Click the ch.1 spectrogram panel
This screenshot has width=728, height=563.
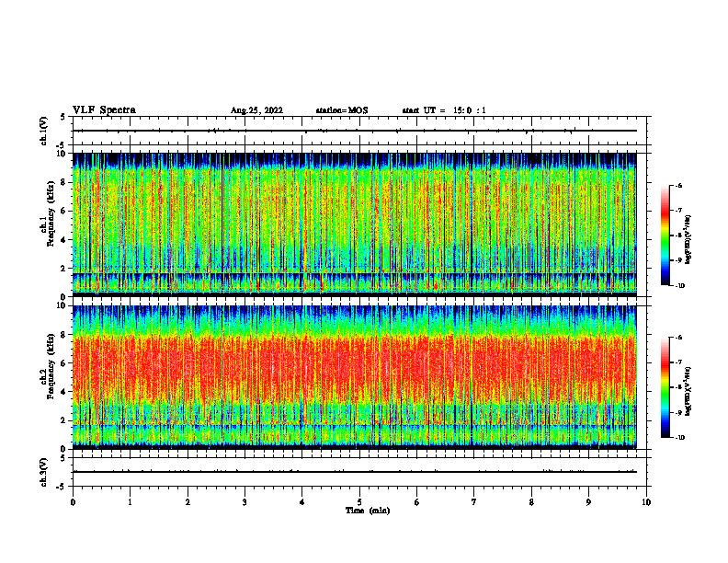[x=354, y=224]
